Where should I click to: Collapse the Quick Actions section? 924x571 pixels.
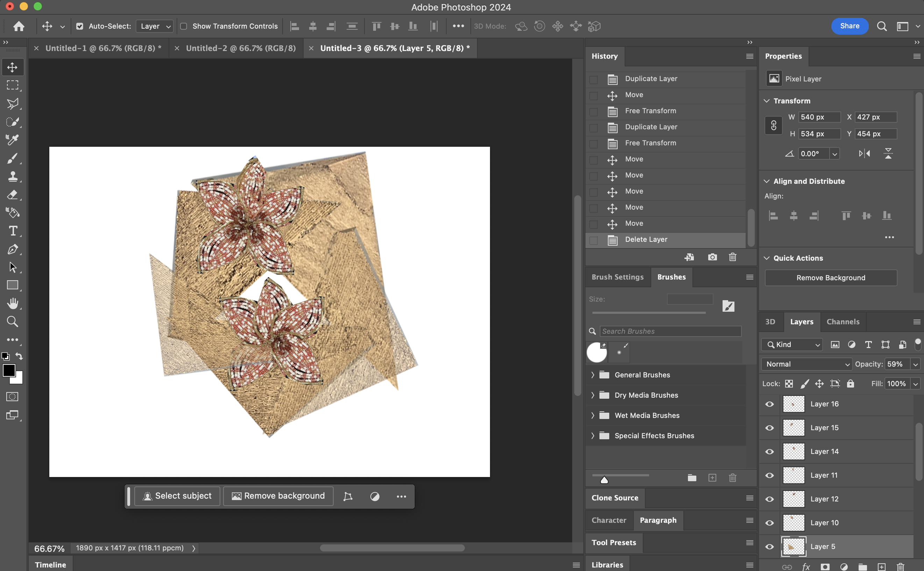[767, 258]
